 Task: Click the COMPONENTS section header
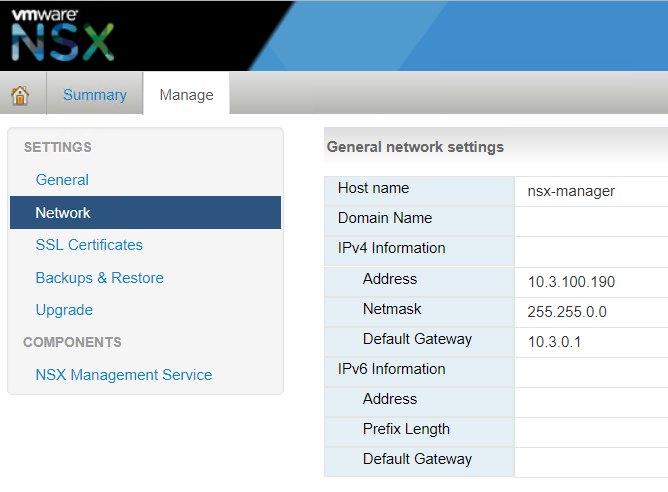point(72,342)
